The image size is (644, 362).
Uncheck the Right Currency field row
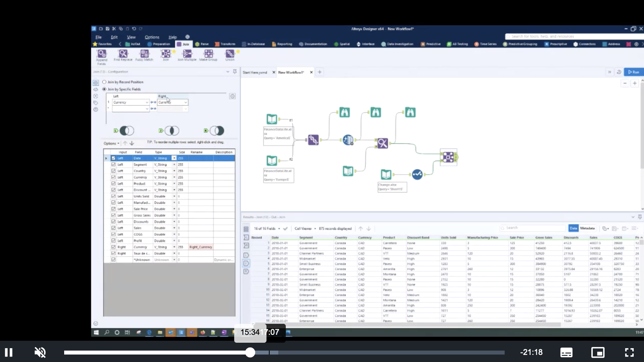click(113, 247)
